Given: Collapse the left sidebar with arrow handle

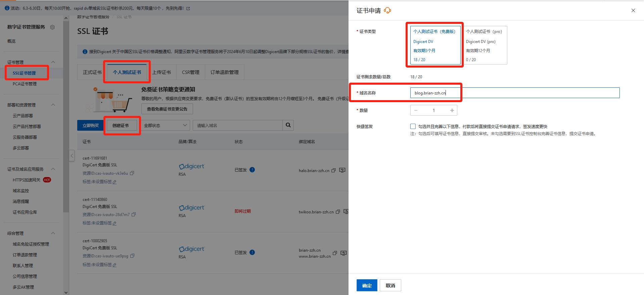Looking at the screenshot, I should (x=72, y=156).
